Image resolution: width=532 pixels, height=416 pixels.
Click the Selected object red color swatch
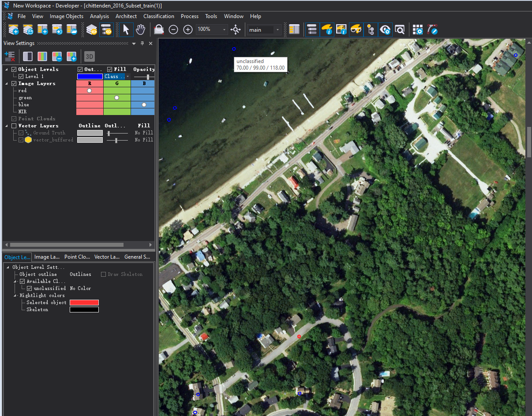pos(84,302)
